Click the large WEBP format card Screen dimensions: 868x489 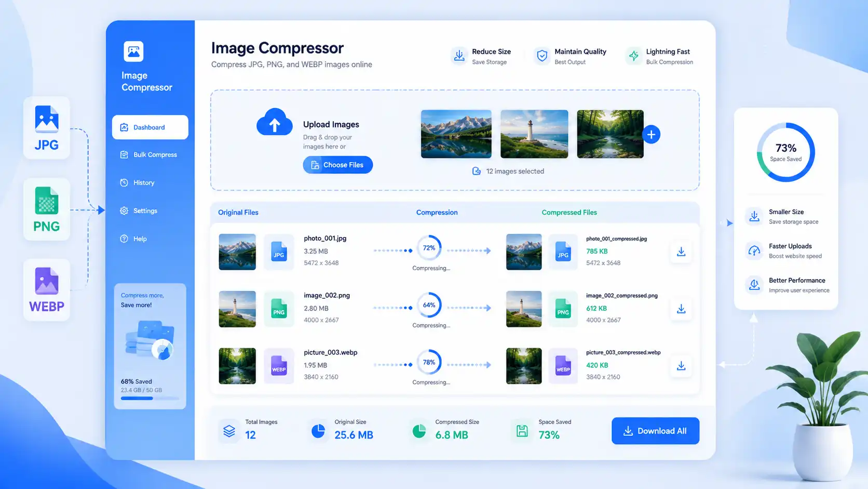pyautogui.click(x=47, y=290)
